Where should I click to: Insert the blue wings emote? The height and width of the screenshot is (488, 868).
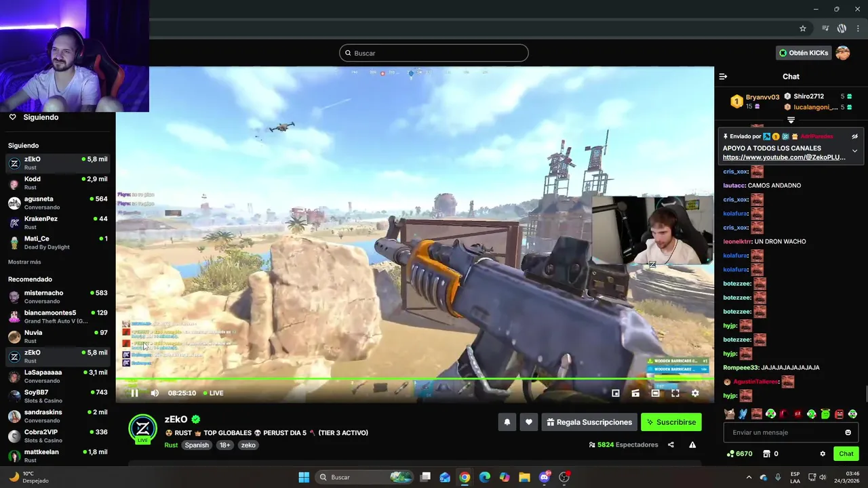coord(743,413)
